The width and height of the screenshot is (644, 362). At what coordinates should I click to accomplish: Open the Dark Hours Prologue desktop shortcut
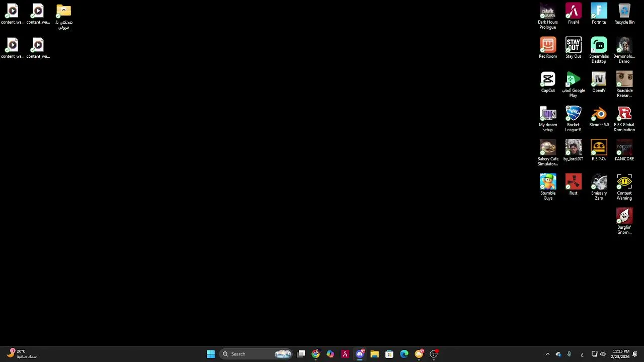click(547, 16)
